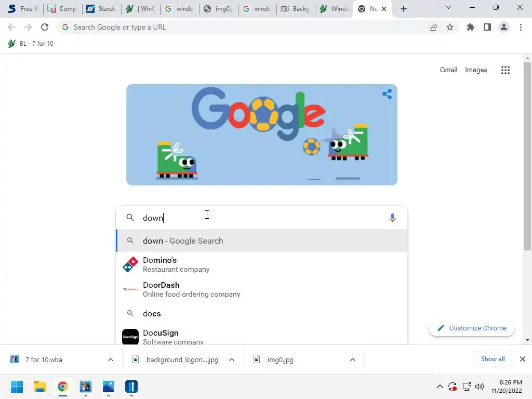
Task: Click the DocuSign logo icon
Action: click(x=130, y=337)
